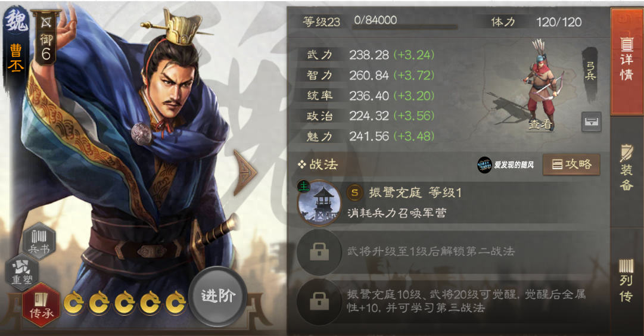This screenshot has height=336, width=644.
Task: Click 查看 under the archer
Action: click(x=541, y=124)
